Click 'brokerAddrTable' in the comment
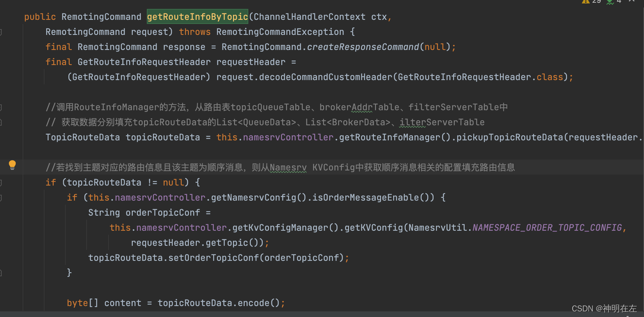Viewport: 644px width, 317px height. pyautogui.click(x=359, y=107)
